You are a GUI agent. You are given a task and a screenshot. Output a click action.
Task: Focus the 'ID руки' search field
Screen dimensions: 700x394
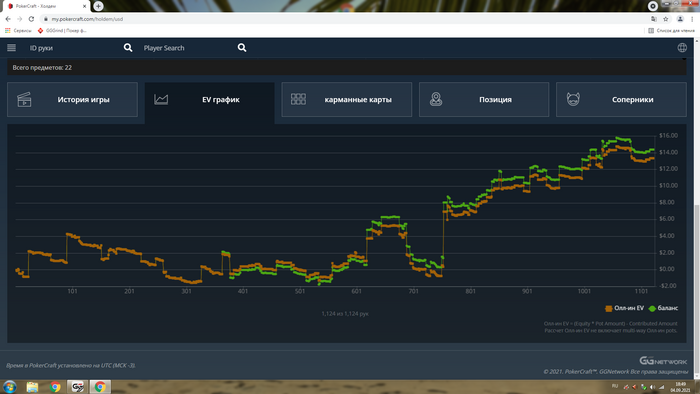pos(74,48)
